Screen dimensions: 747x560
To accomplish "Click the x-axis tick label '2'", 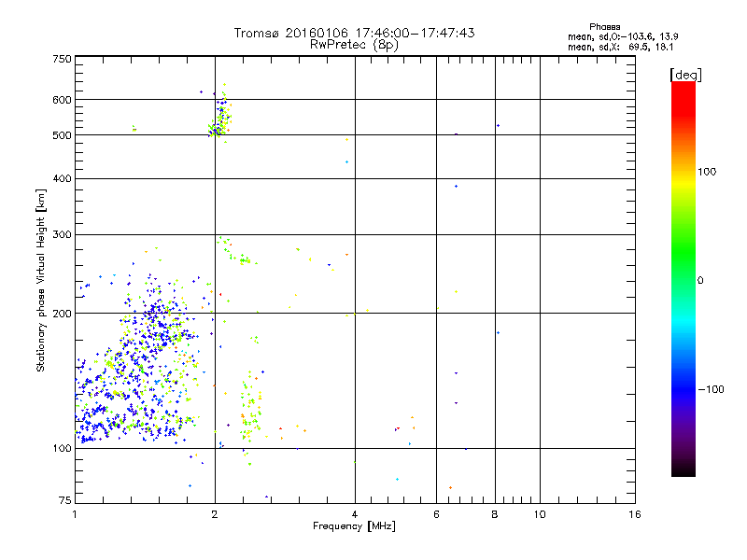I will [215, 514].
